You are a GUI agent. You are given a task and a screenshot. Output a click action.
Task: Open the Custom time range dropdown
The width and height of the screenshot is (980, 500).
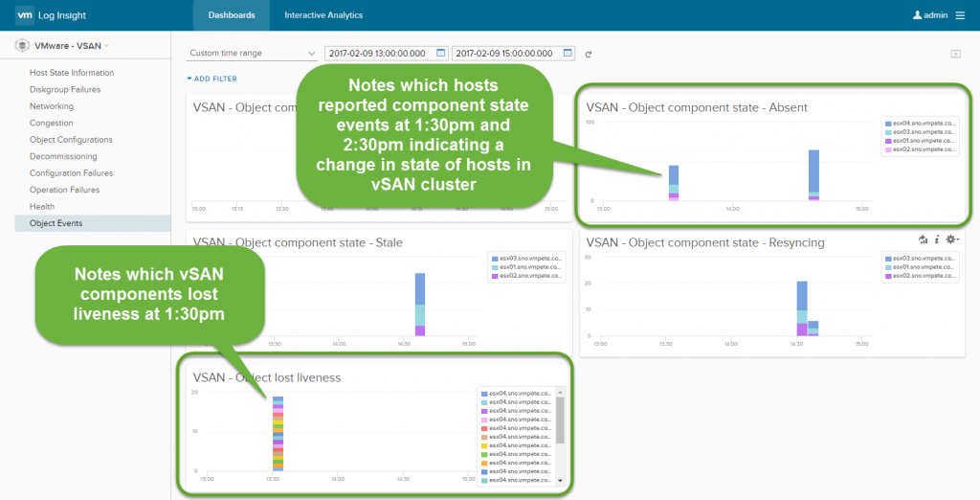click(x=252, y=54)
